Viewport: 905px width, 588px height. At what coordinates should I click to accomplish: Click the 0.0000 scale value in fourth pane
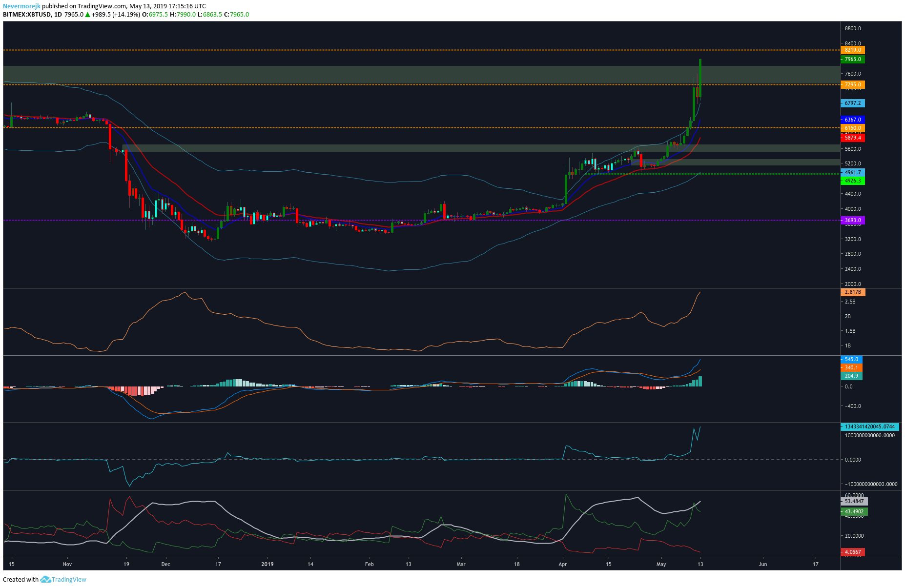853,460
